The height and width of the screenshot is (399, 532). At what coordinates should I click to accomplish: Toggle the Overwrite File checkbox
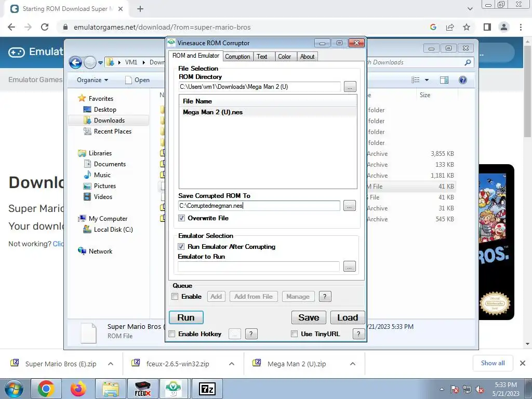pyautogui.click(x=181, y=218)
